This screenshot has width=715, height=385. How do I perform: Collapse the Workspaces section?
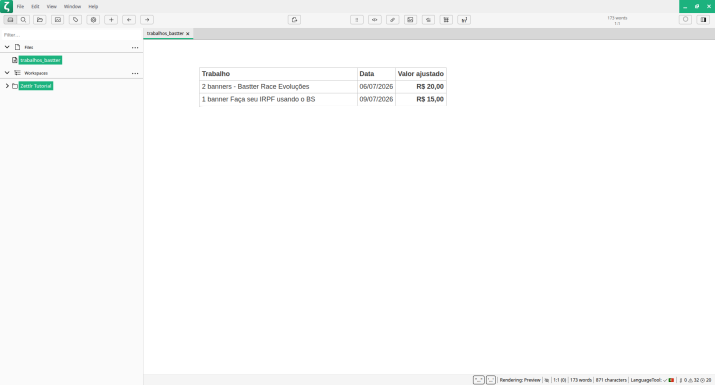click(x=7, y=73)
